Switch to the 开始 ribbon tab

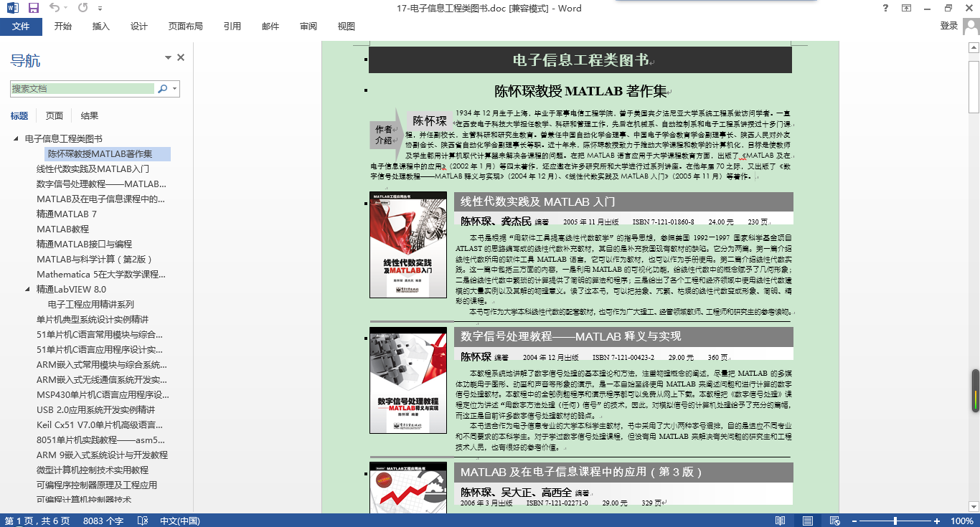(62, 27)
